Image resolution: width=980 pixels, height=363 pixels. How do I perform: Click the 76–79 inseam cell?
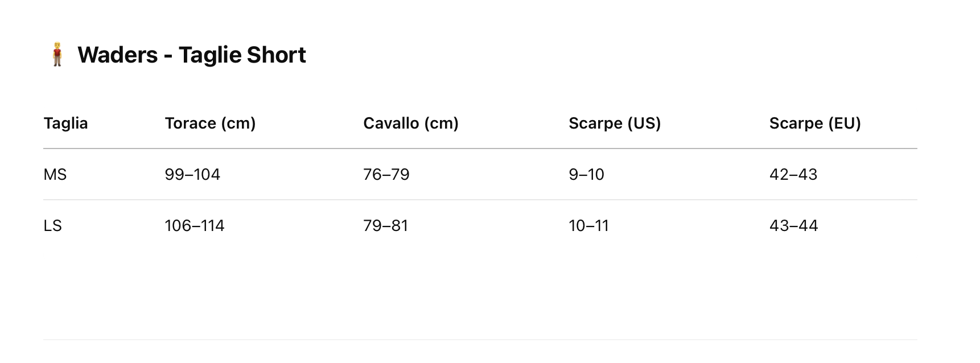(386, 175)
